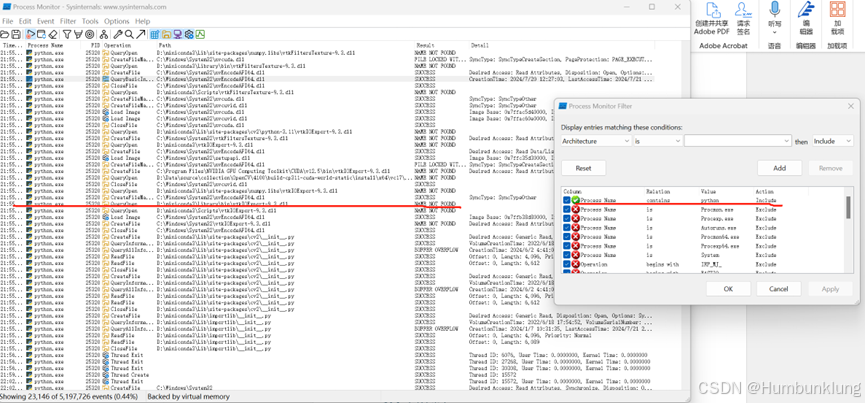This screenshot has width=865, height=403.
Task: Open the 'is' relation dropdown
Action: (659, 141)
